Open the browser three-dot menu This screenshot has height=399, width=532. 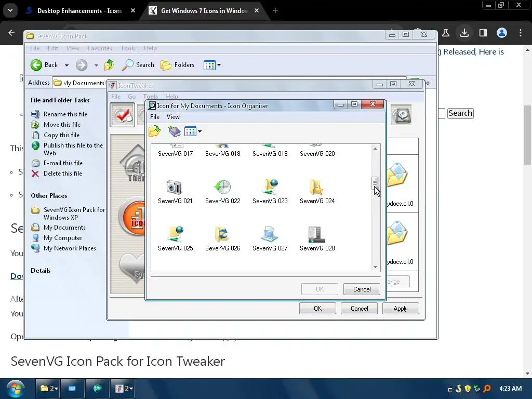tap(520, 33)
